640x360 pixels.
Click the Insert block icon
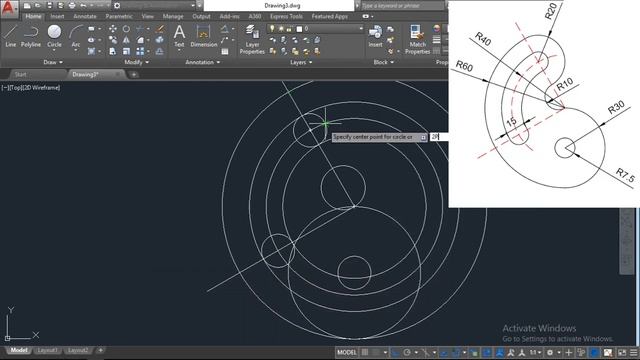pyautogui.click(x=375, y=35)
